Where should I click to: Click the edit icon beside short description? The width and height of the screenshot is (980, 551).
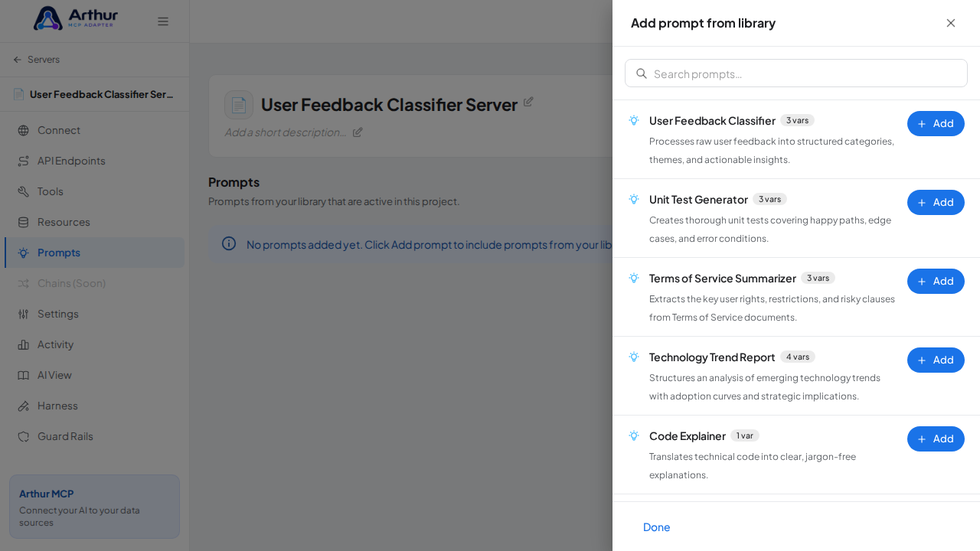click(x=358, y=132)
